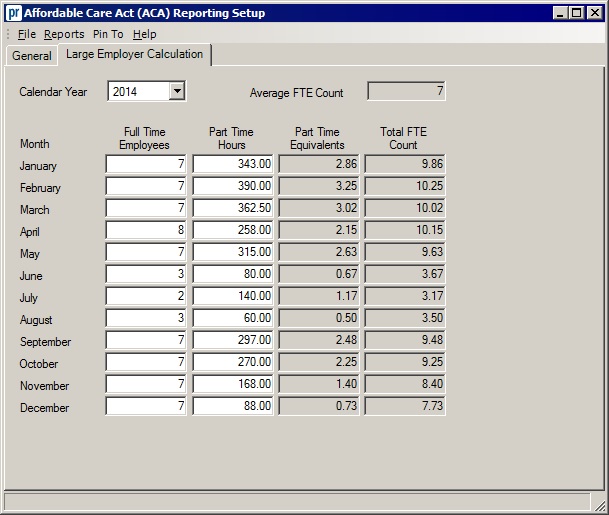Click August Part Time Equivalents value 0.50

319,318
